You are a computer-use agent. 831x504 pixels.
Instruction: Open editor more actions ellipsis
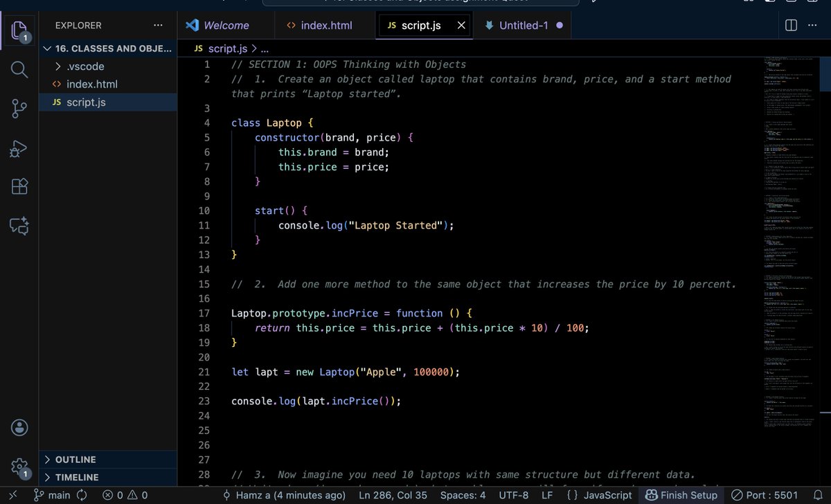click(x=812, y=25)
